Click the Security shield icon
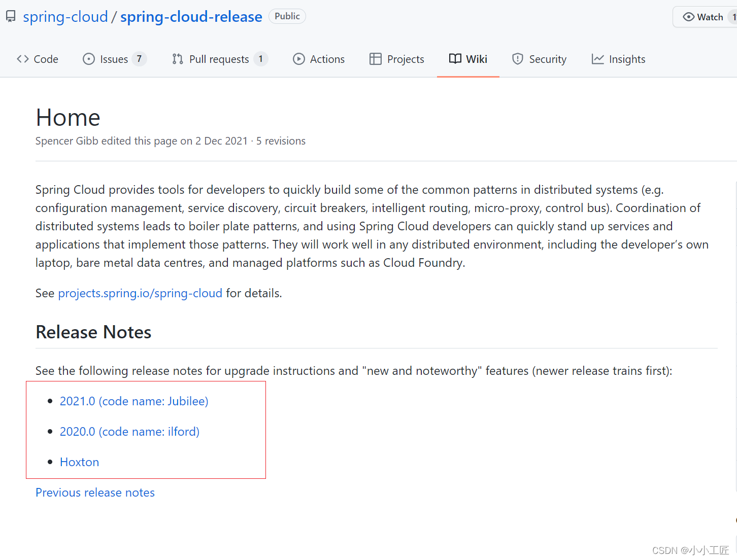The image size is (737, 560). [517, 59]
